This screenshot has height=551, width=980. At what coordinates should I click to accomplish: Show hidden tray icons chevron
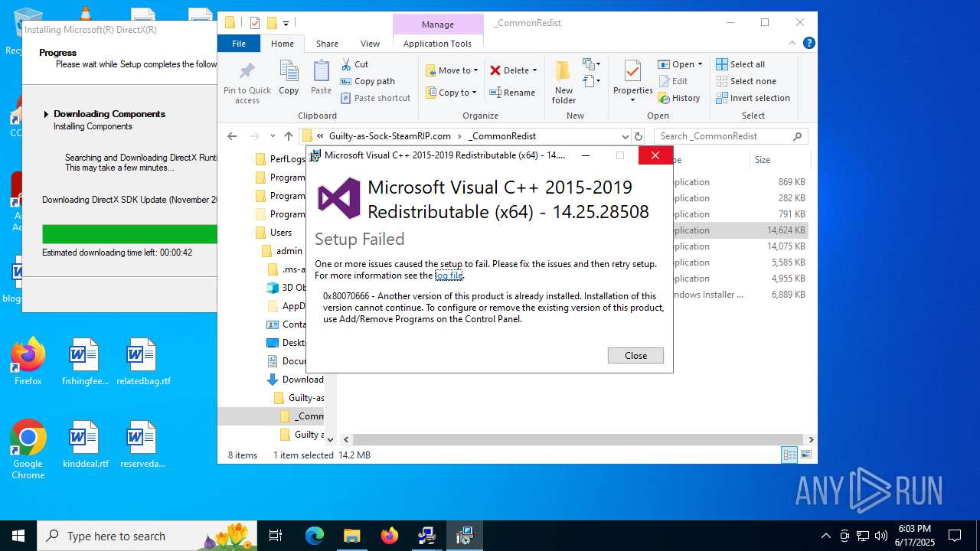coord(825,536)
